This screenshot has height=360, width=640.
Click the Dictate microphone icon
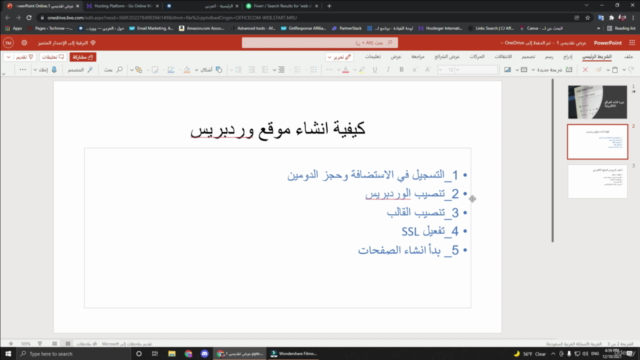(x=54, y=70)
